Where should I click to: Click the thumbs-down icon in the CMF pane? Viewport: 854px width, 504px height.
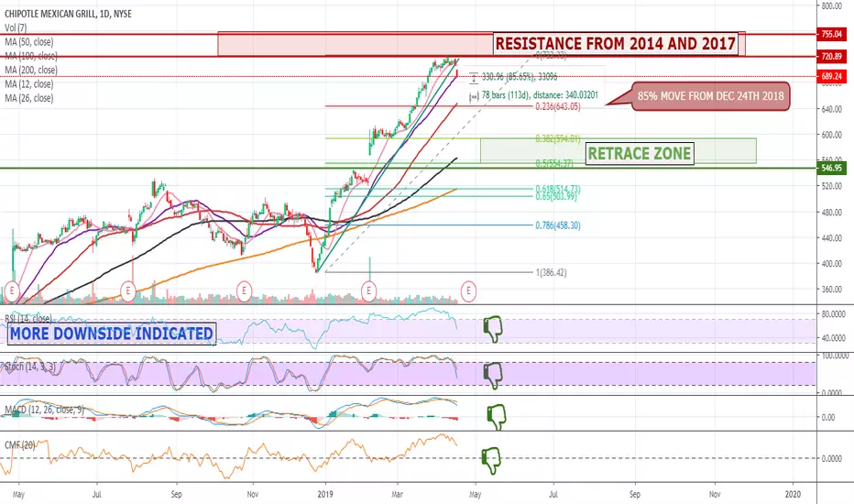pos(491,461)
